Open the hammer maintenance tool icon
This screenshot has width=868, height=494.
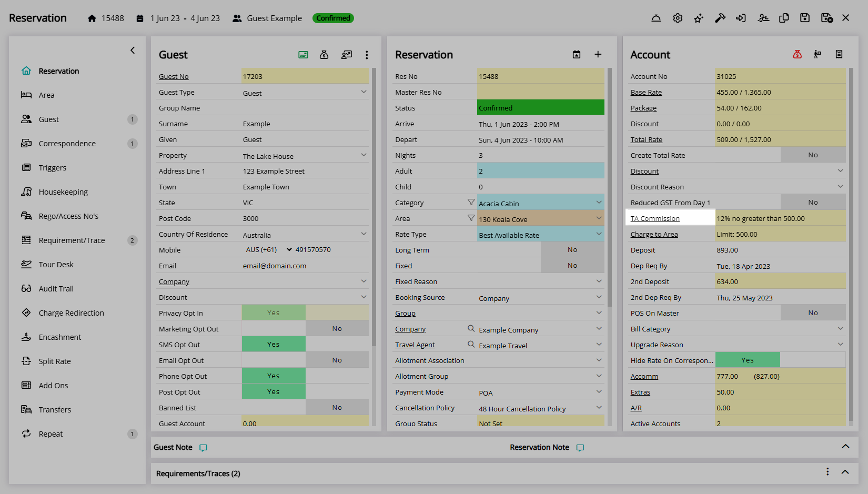[720, 18]
